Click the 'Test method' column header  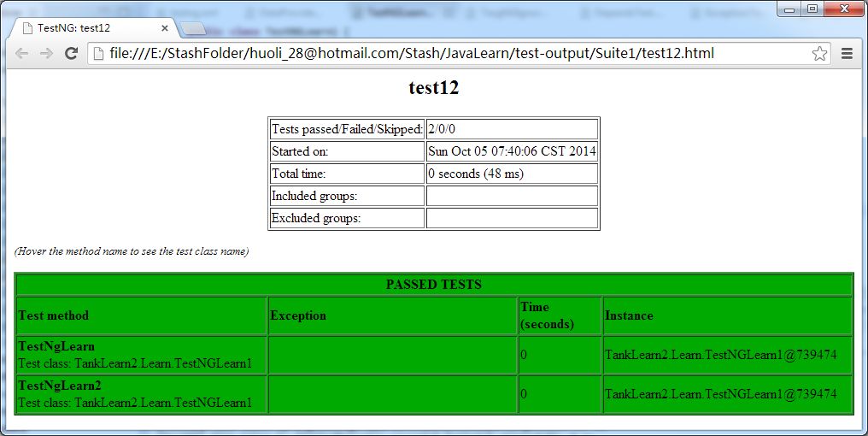click(x=142, y=315)
